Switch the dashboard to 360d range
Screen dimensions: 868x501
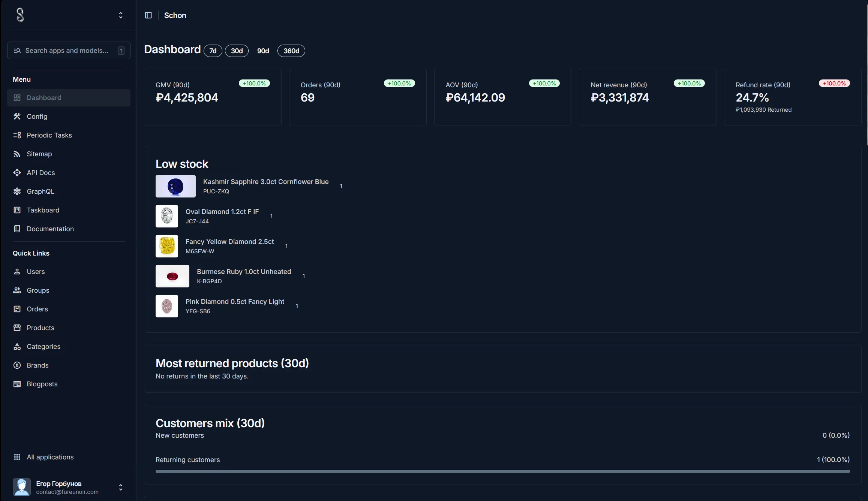point(291,51)
